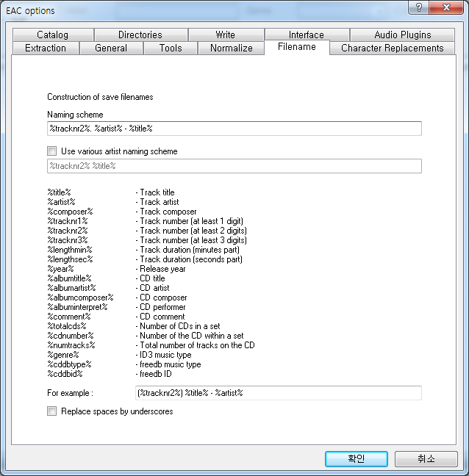Open the Audio Plugins tab
The height and width of the screenshot is (476, 469).
(403, 35)
